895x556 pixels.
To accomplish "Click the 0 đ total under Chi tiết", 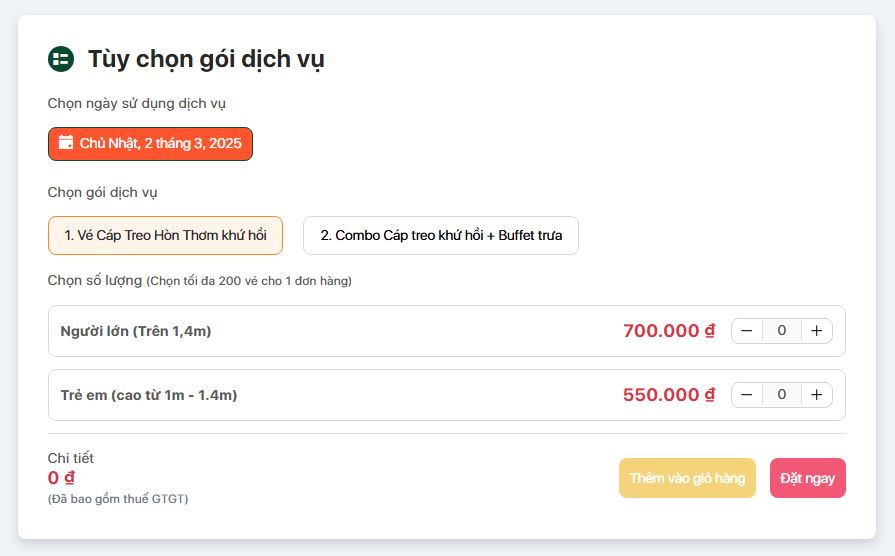I will click(61, 477).
